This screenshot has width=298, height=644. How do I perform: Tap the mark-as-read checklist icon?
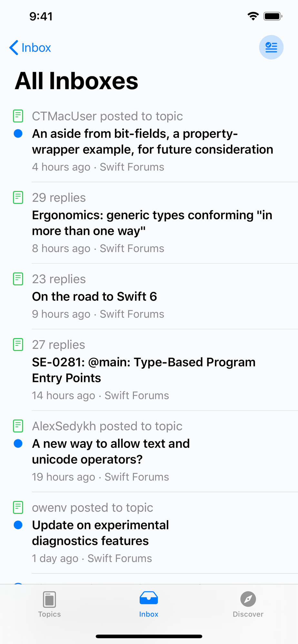pos(271,47)
